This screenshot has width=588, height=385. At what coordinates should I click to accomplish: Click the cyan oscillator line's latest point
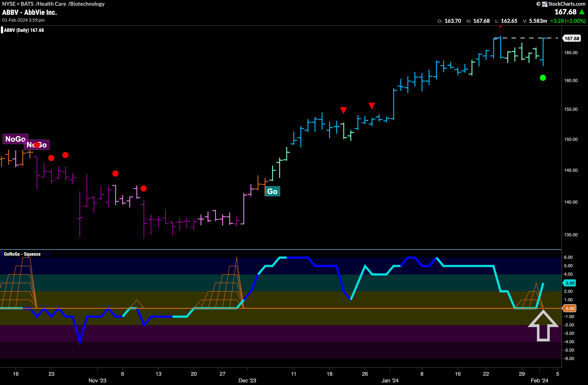(x=543, y=284)
